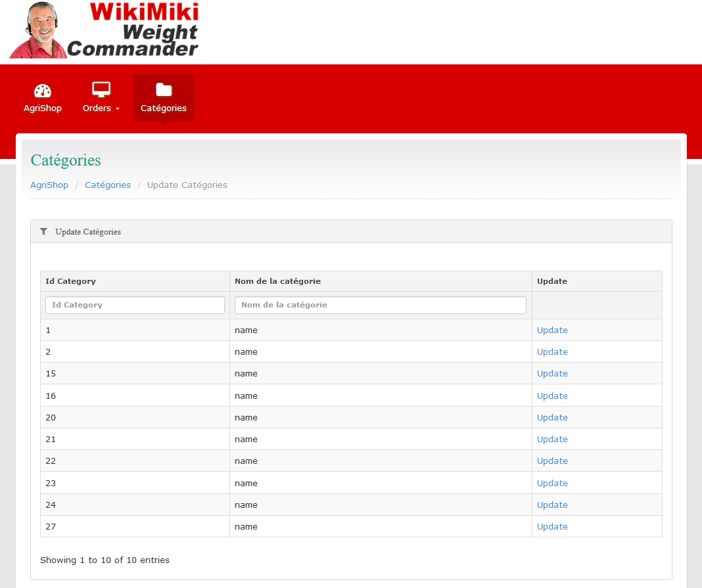Go to AgriShop breadcrumb link
Image resolution: width=702 pixels, height=588 pixels.
coord(49,185)
